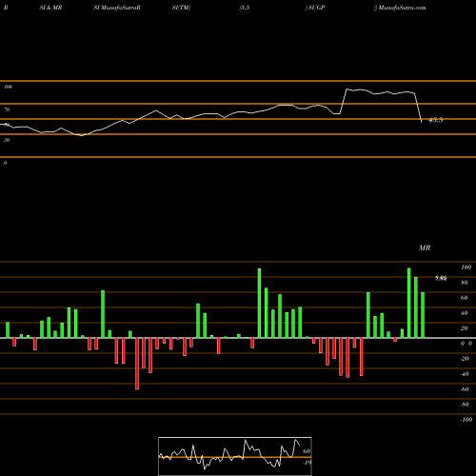Click the 100 label on RSI axis
Image resolution: width=476 pixels, height=476 pixels.
tap(8, 87)
